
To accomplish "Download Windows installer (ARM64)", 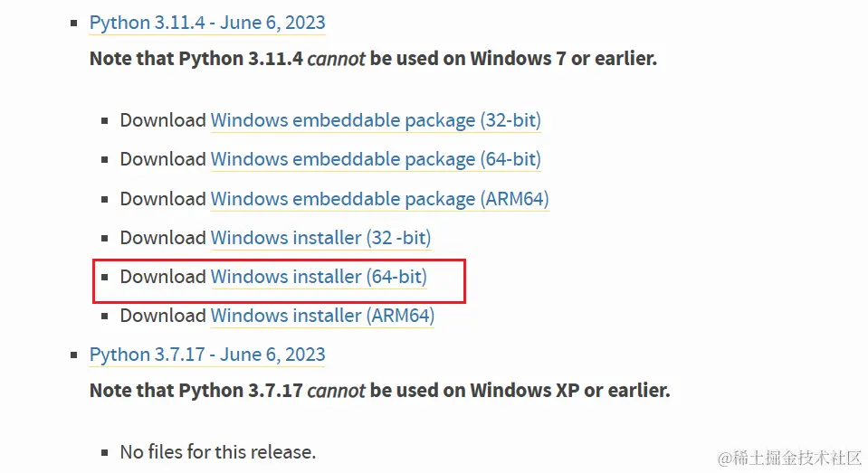I will [322, 316].
